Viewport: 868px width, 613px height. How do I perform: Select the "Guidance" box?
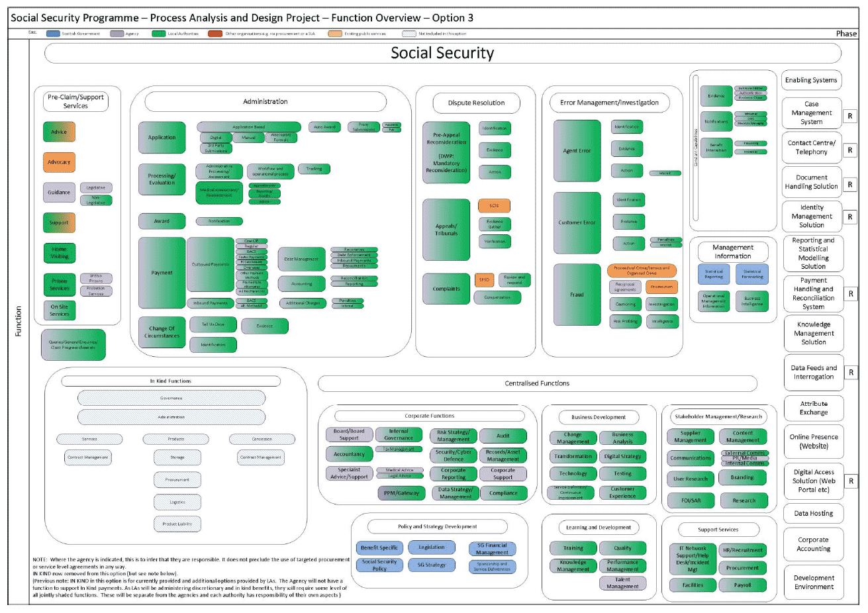click(x=59, y=193)
